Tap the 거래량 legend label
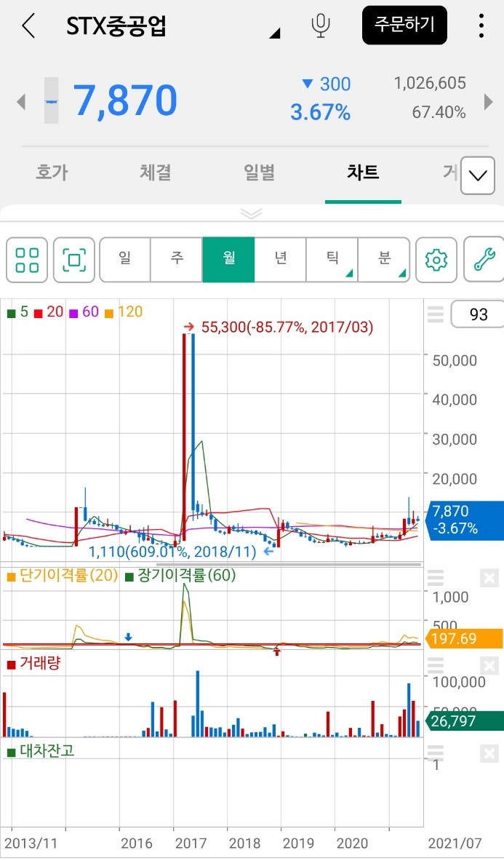 click(x=33, y=663)
